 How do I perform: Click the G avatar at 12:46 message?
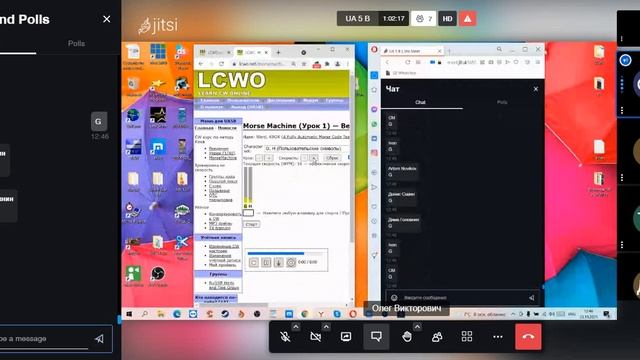pyautogui.click(x=98, y=121)
